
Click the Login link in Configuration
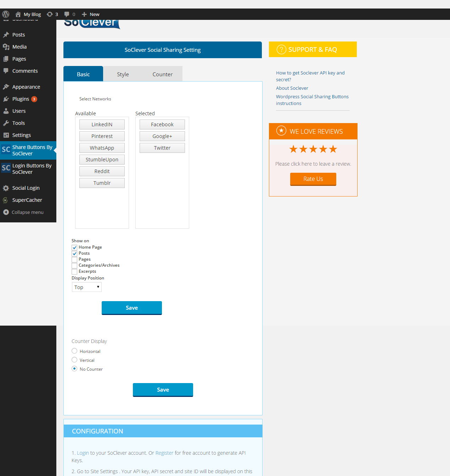83,453
